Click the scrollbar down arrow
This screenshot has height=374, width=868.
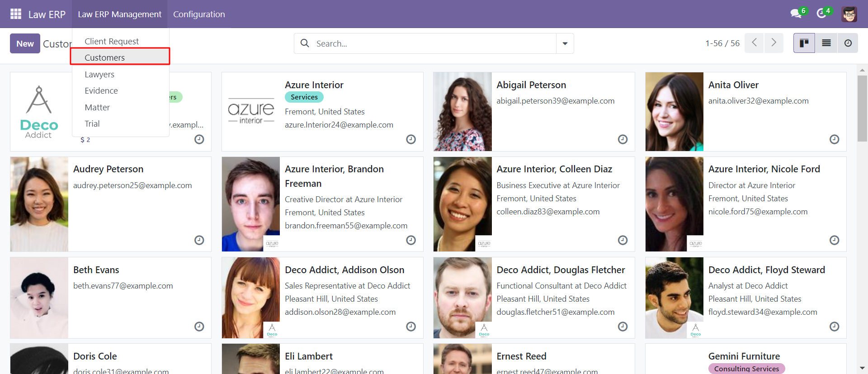coord(862,369)
